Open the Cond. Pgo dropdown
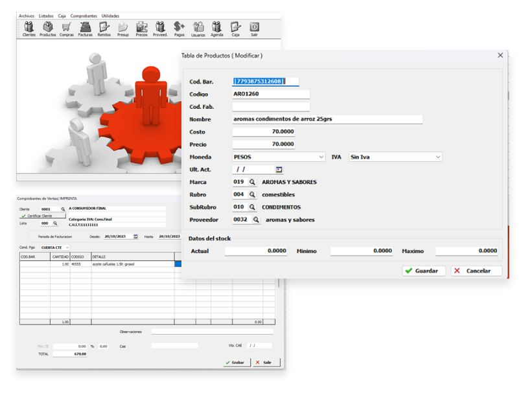 [x=67, y=247]
